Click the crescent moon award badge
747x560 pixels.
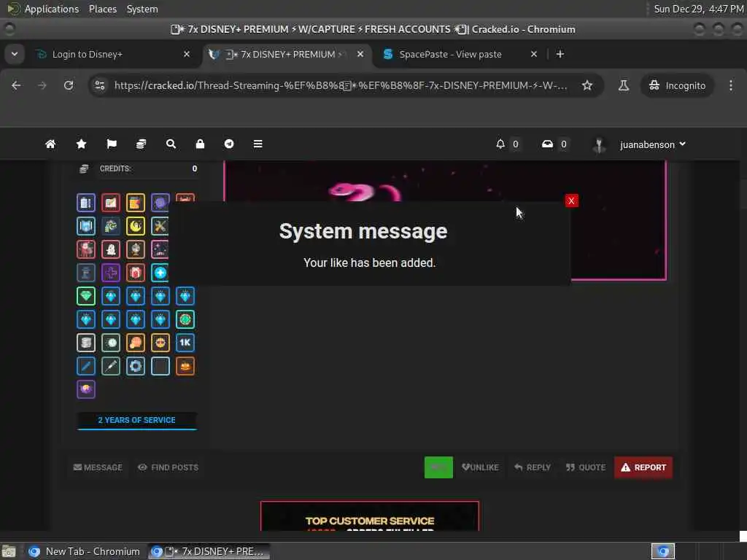tap(135, 226)
